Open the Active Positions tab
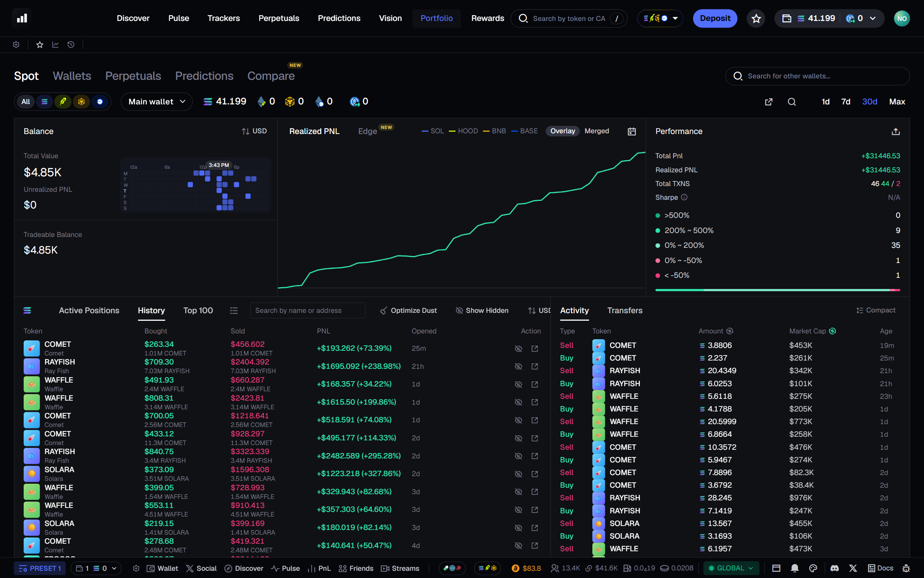Screen dimensions: 924x578 [89, 310]
